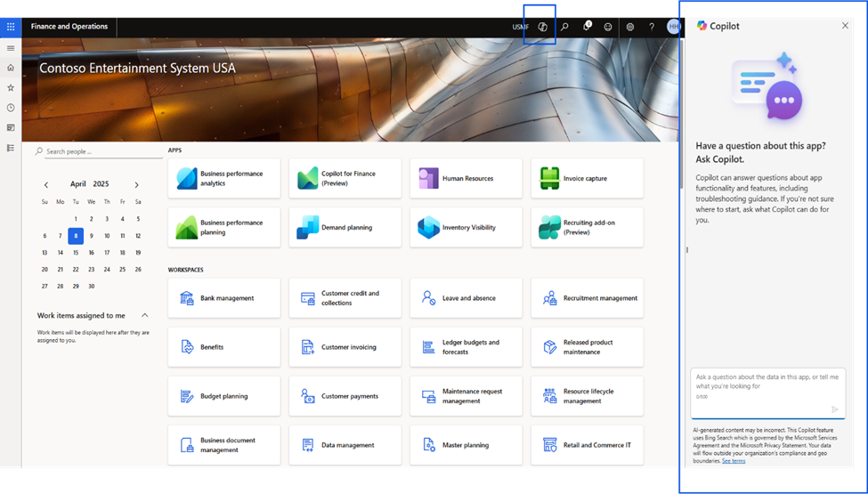This screenshot has height=494, width=868.
Task: Open Recruitment management workspace
Action: click(588, 298)
